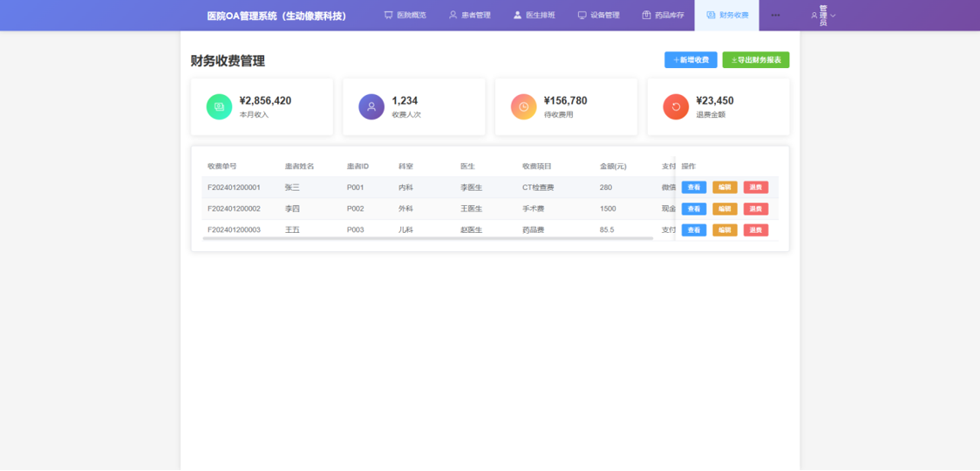Select bill number F202401200002
The height and width of the screenshot is (471, 980).
pos(234,208)
